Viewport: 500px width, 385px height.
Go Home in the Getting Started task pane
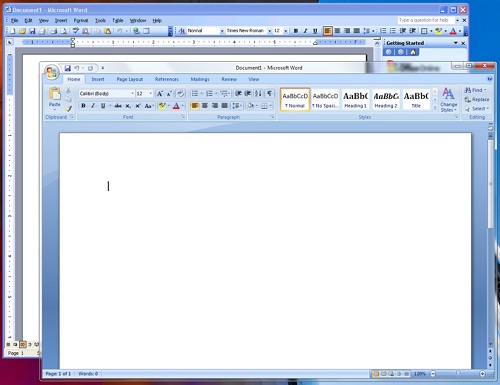click(x=413, y=52)
